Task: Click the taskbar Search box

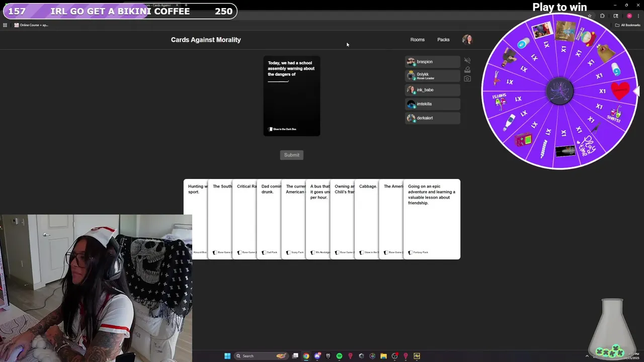Action: pyautogui.click(x=262, y=356)
